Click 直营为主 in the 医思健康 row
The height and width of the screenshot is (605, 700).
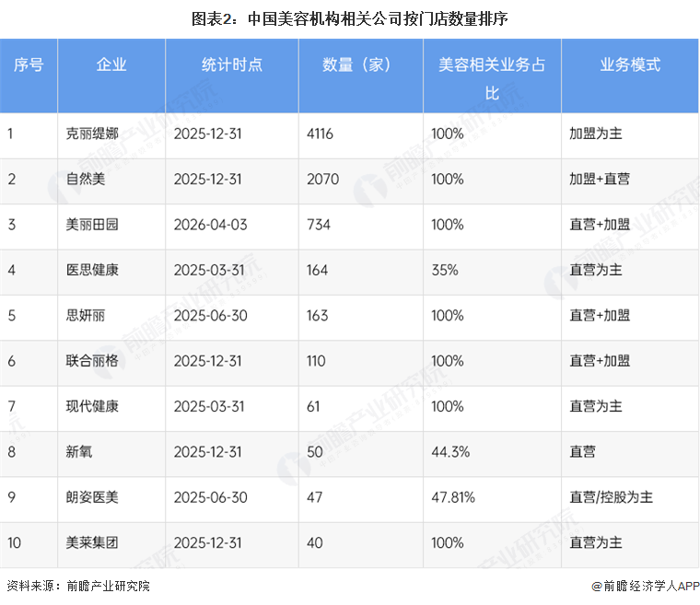pyautogui.click(x=596, y=270)
